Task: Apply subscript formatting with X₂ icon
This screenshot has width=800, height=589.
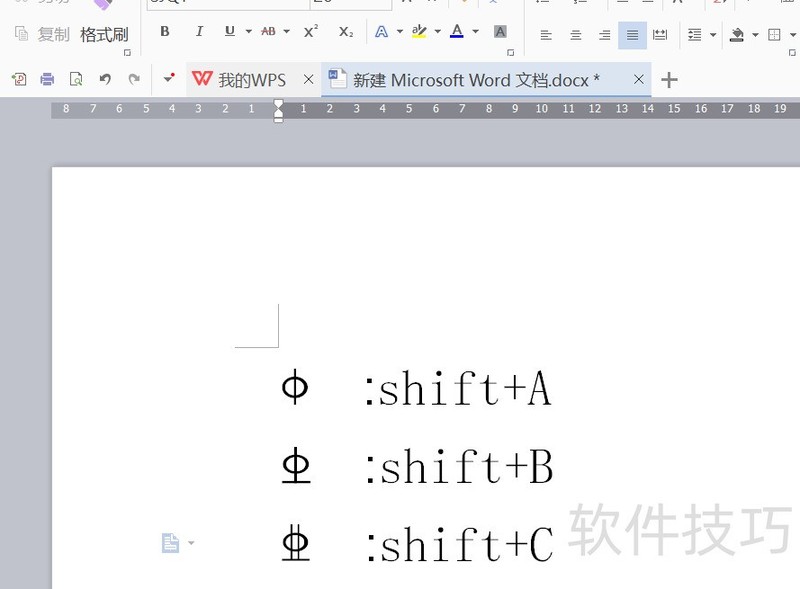Action: click(345, 33)
